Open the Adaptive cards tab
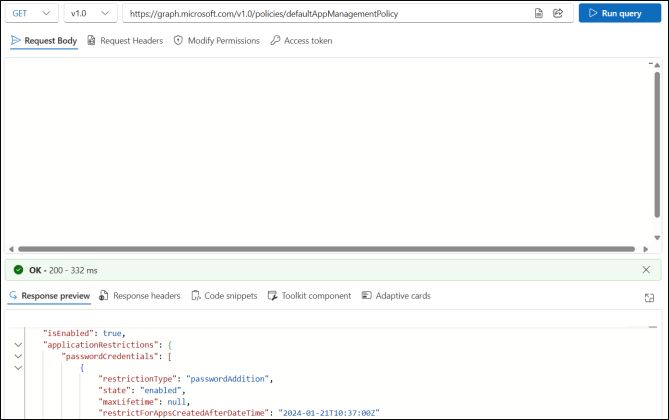Screen dimensions: 669x420 396,296
